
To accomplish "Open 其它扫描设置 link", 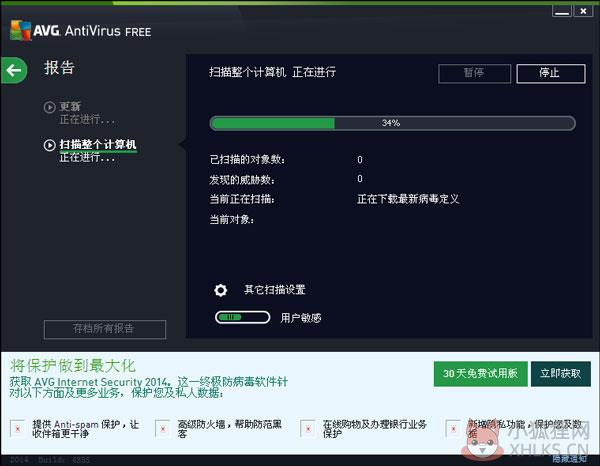I will coord(275,290).
